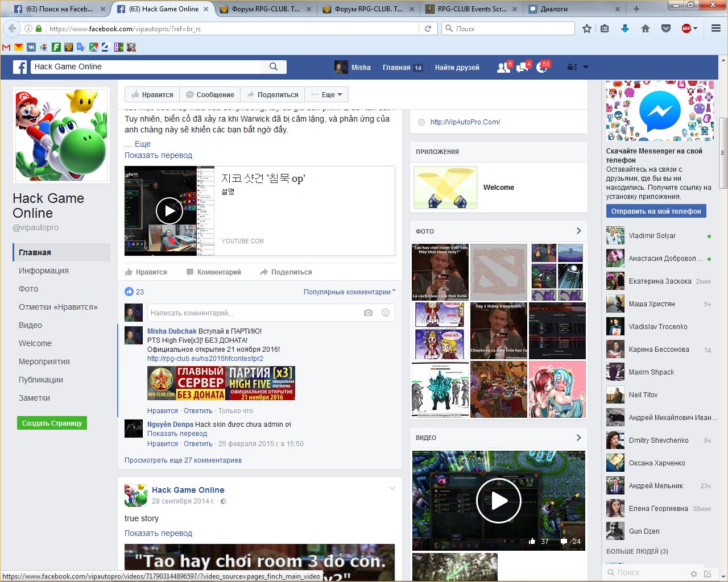The image size is (728, 582).
Task: Click the camera icon in comment box
Action: 369,313
